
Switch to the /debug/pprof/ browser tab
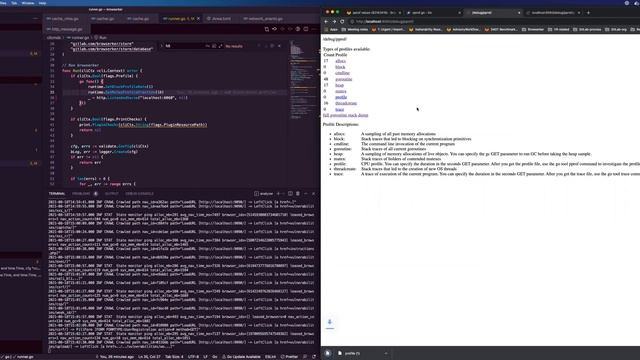tap(492, 13)
